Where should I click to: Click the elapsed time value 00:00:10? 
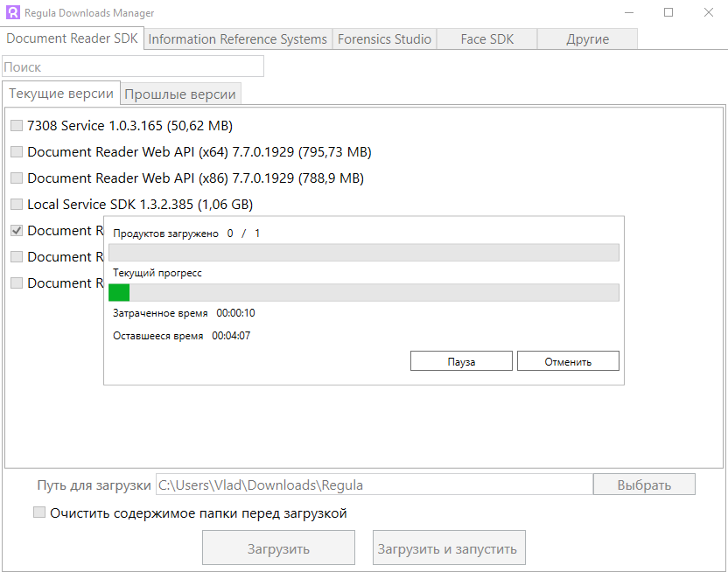coord(236,313)
